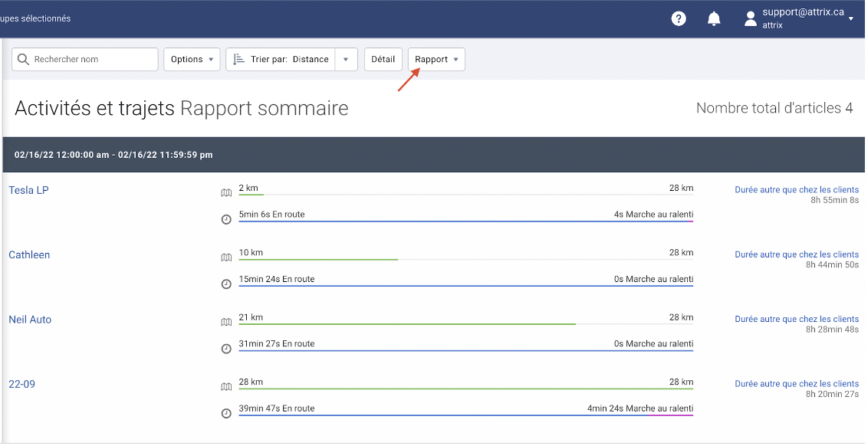The width and height of the screenshot is (868, 446).
Task: Click the clock icon for 22-09
Action: pyautogui.click(x=226, y=413)
